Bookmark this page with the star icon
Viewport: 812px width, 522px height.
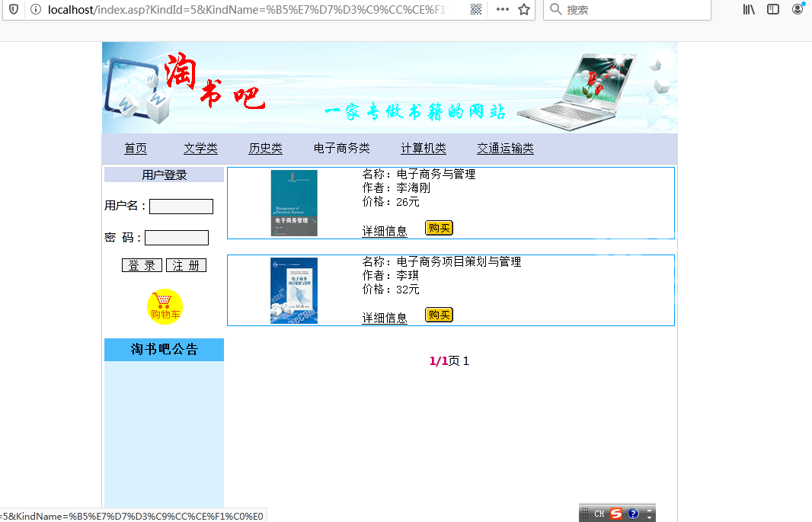click(524, 9)
